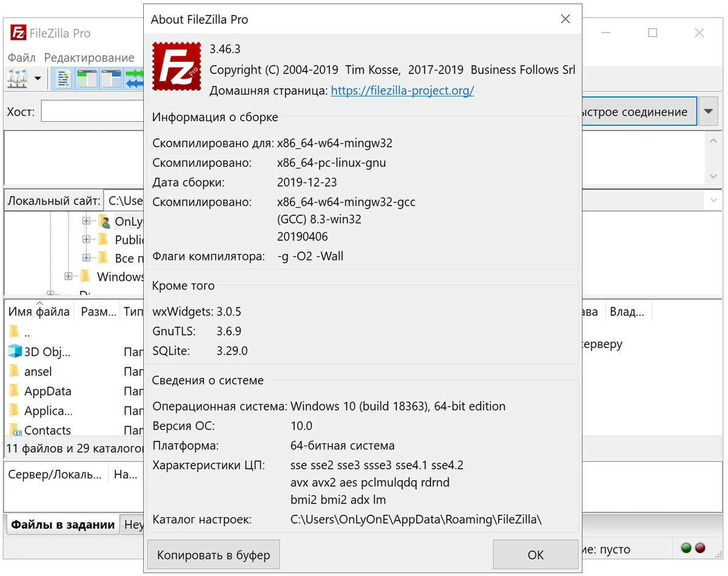Switch to the partially hidden Неу tab
Image resolution: width=728 pixels, height=576 pixels.
[132, 525]
